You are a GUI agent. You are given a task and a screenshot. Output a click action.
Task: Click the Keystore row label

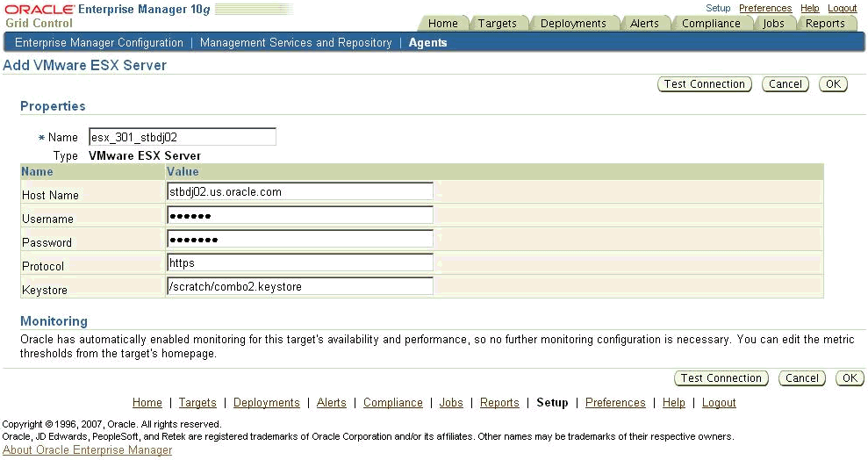click(x=44, y=290)
